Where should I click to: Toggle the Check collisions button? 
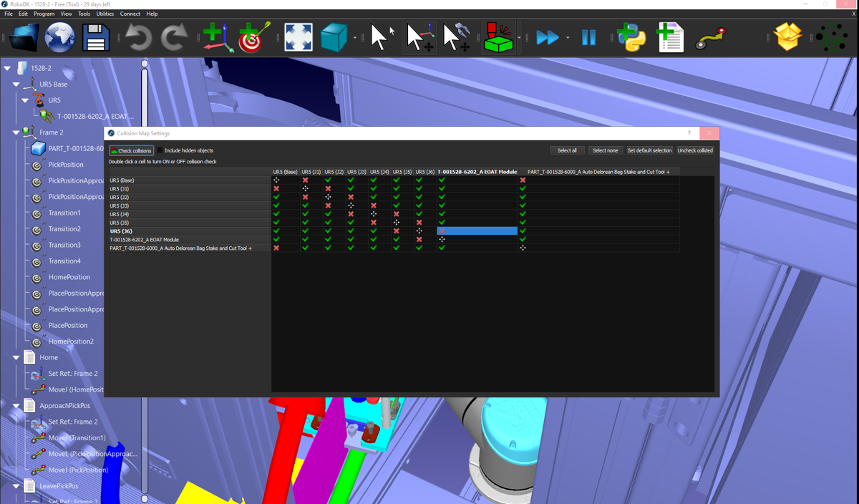(x=131, y=150)
